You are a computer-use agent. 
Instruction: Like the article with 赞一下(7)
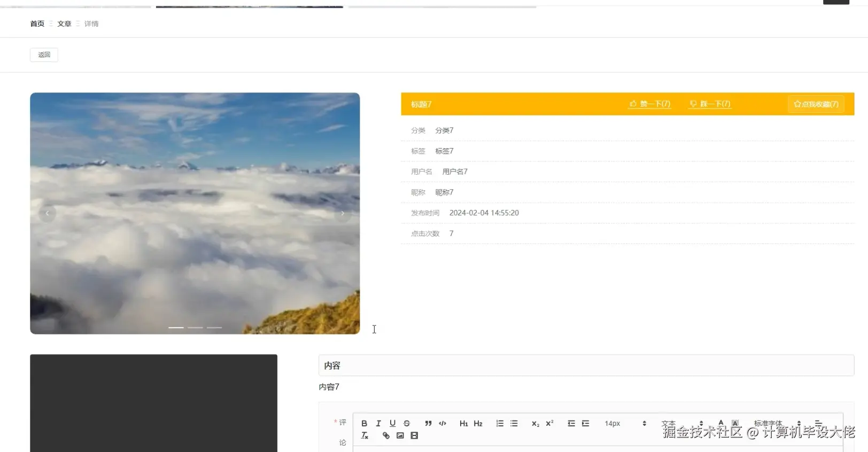pos(649,104)
